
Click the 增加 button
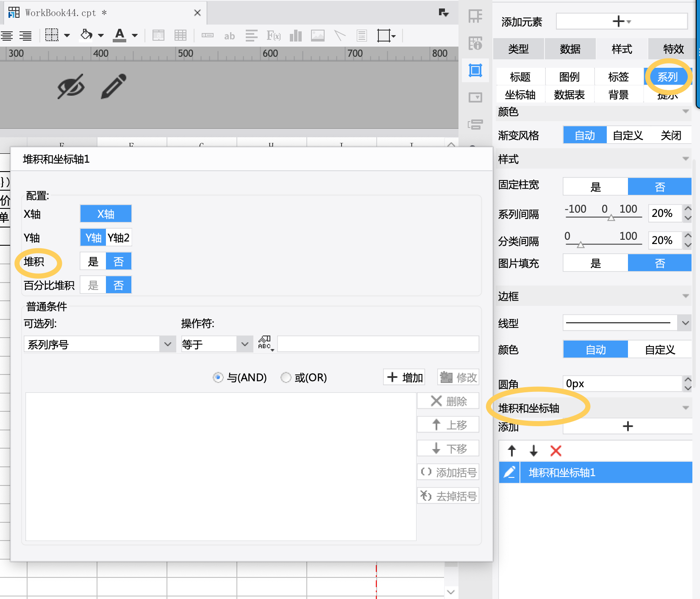[x=405, y=377]
